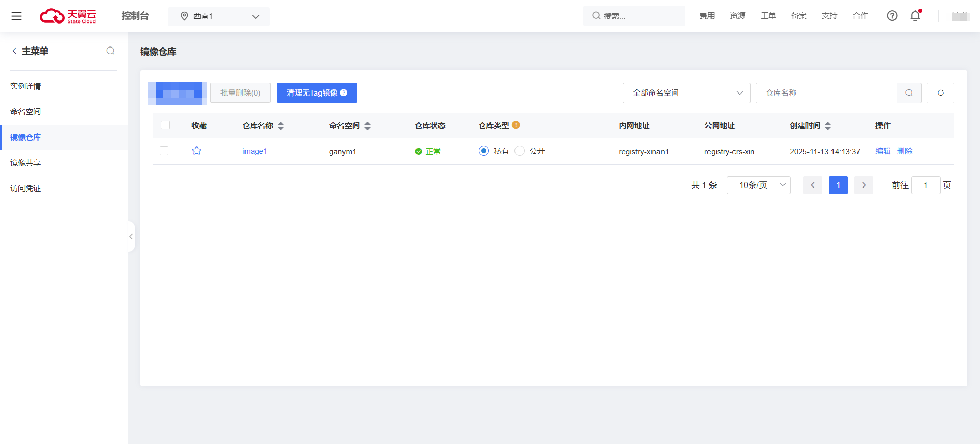
Task: Collapse the sidebar using the side handle
Action: click(131, 237)
